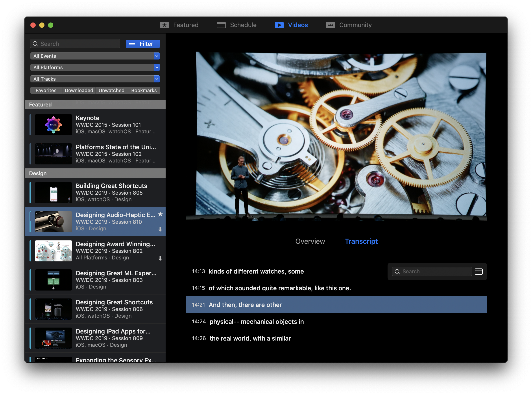This screenshot has height=395, width=532.
Task: Click favorite star on Designing Audio-Haptic session
Action: pos(160,214)
